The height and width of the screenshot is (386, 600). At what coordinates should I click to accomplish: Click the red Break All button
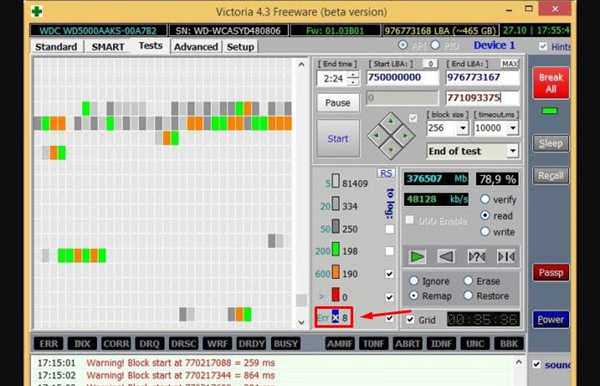pos(551,83)
